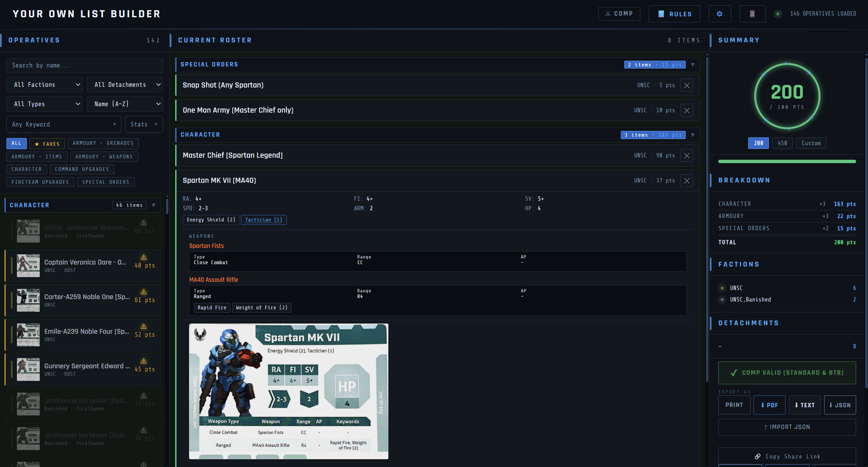This screenshot has width=868, height=467.
Task: Click the RULES book icon
Action: coord(661,14)
